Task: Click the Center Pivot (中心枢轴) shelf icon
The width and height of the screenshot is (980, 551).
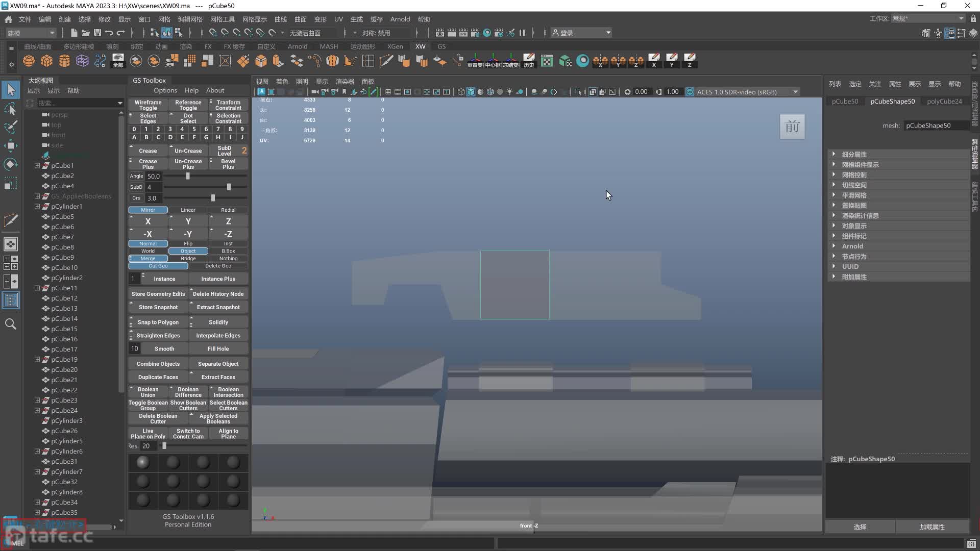Action: click(x=493, y=61)
